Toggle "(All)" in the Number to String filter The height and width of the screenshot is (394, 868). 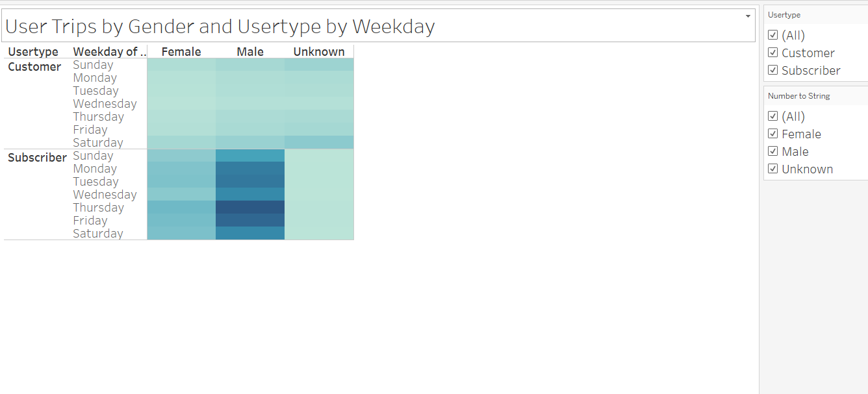click(772, 116)
